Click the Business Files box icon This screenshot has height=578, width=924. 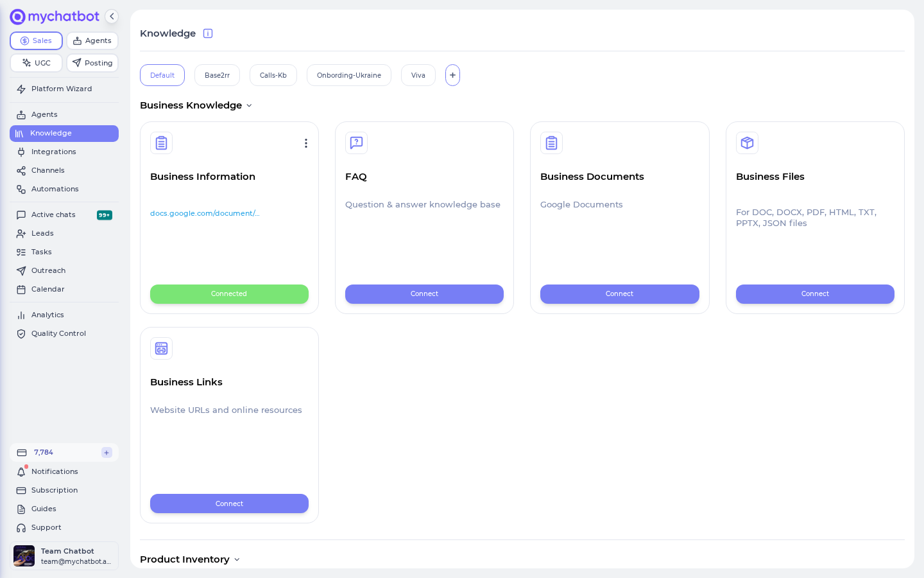(747, 143)
